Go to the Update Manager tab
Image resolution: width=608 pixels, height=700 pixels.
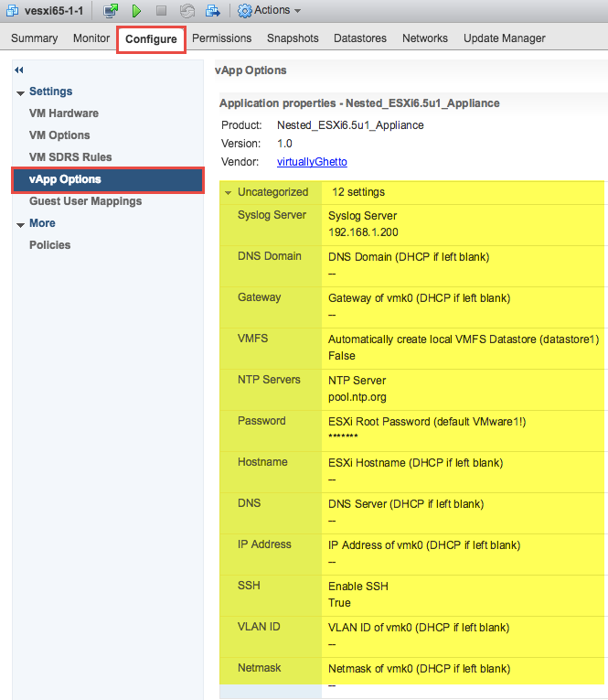pos(504,38)
